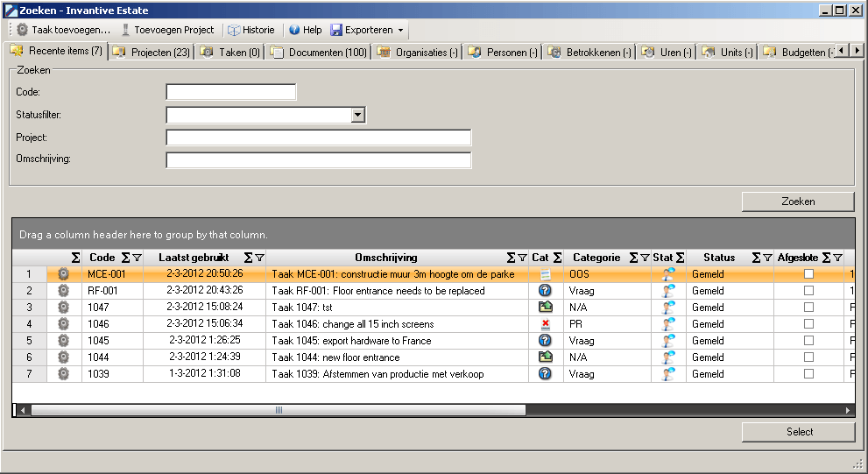The height and width of the screenshot is (474, 868).
Task: Expand the Exporteren dropdown arrow
Action: [x=401, y=30]
